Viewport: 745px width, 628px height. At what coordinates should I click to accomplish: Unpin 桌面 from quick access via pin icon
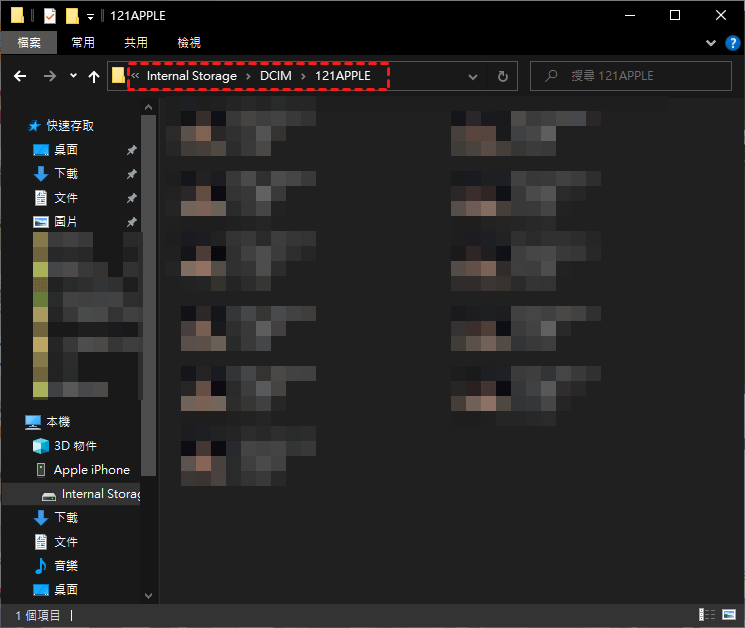(x=131, y=150)
